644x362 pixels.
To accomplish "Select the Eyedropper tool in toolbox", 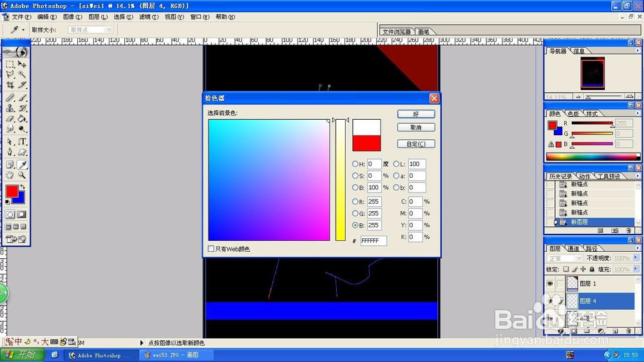I will click(22, 165).
